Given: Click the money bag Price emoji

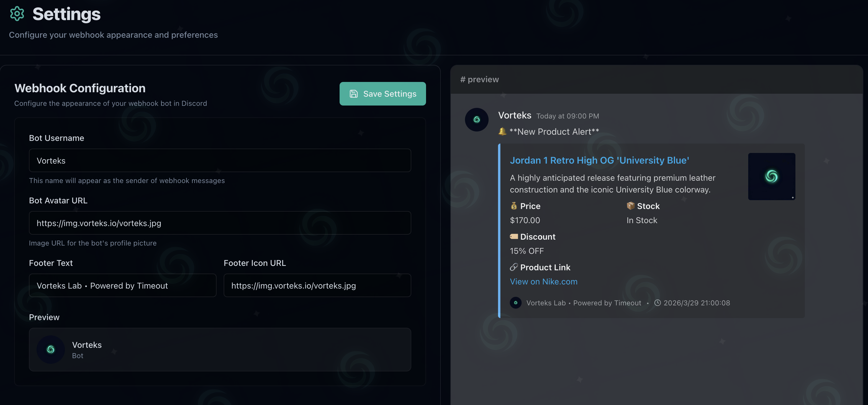Looking at the screenshot, I should point(514,206).
